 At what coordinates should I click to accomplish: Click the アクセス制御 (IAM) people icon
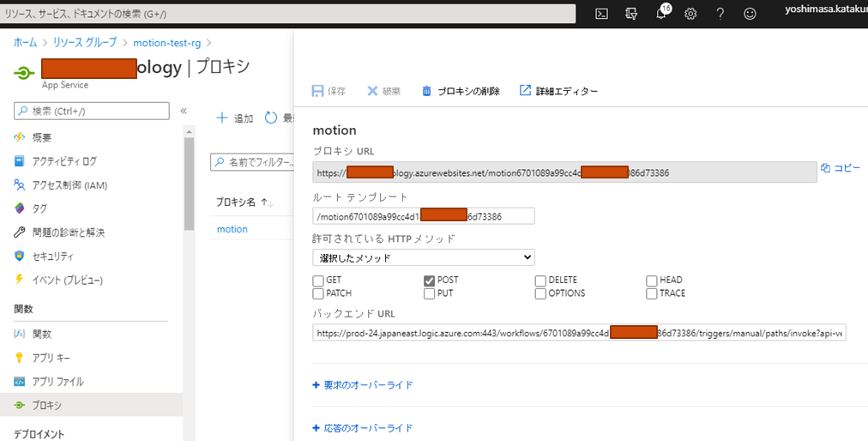(20, 185)
